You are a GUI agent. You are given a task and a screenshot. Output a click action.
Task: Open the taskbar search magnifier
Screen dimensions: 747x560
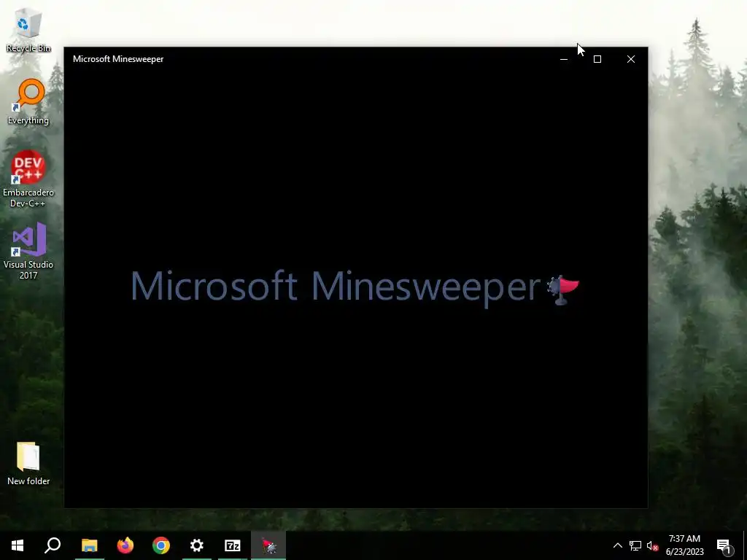tap(53, 545)
